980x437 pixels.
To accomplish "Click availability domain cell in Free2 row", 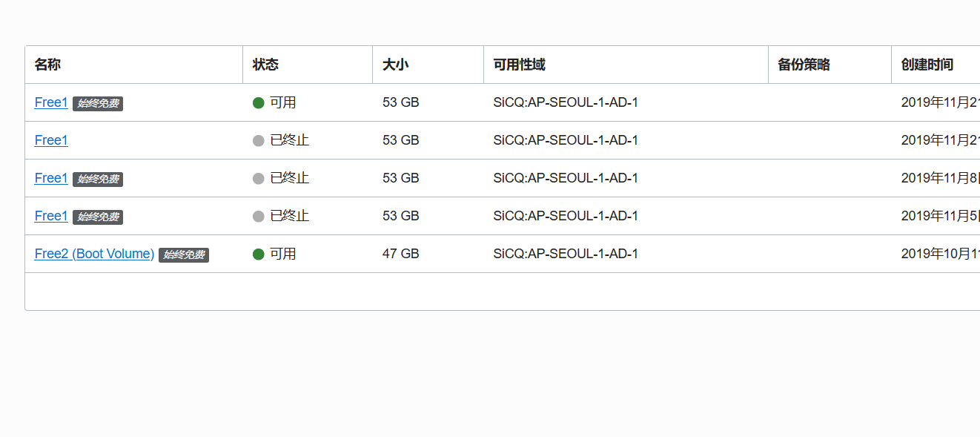I will (x=566, y=254).
